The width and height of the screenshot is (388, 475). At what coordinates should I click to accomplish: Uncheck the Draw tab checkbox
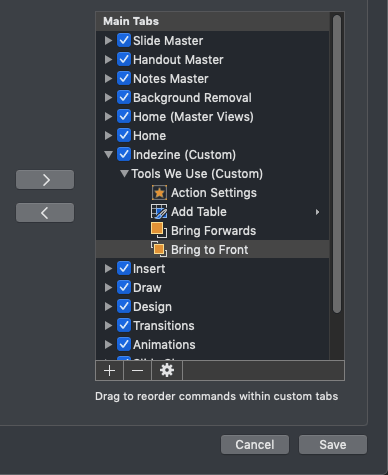124,287
